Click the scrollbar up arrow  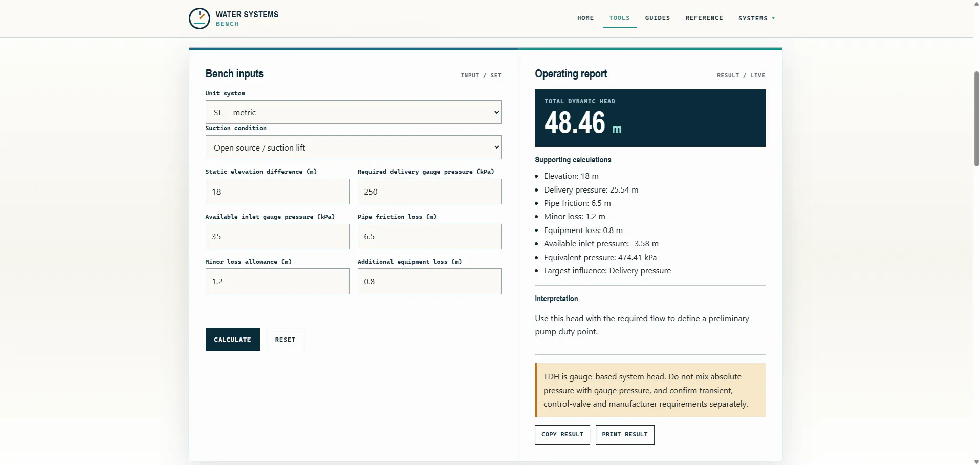[976, 4]
